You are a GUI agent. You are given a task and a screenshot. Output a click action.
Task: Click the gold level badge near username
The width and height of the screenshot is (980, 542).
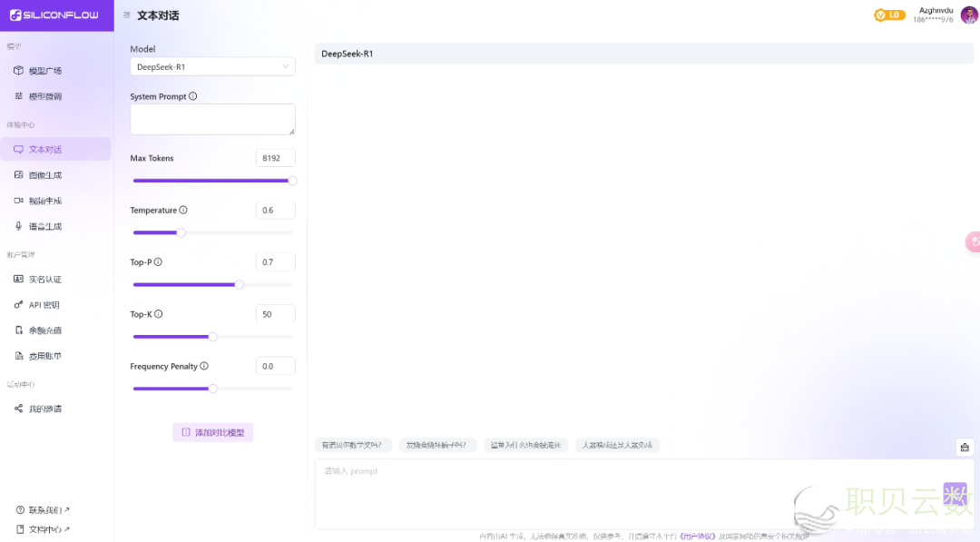pos(889,15)
